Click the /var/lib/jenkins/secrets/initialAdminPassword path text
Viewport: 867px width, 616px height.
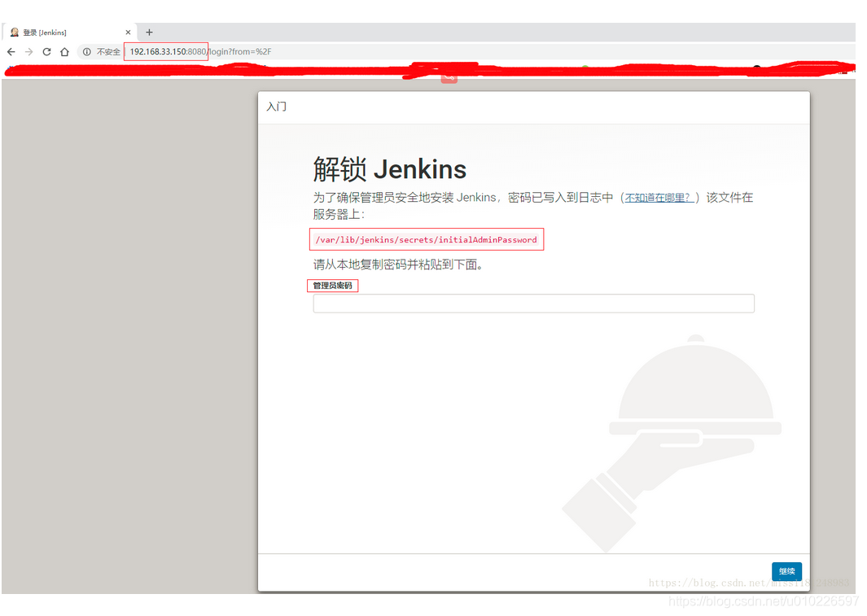pos(426,240)
